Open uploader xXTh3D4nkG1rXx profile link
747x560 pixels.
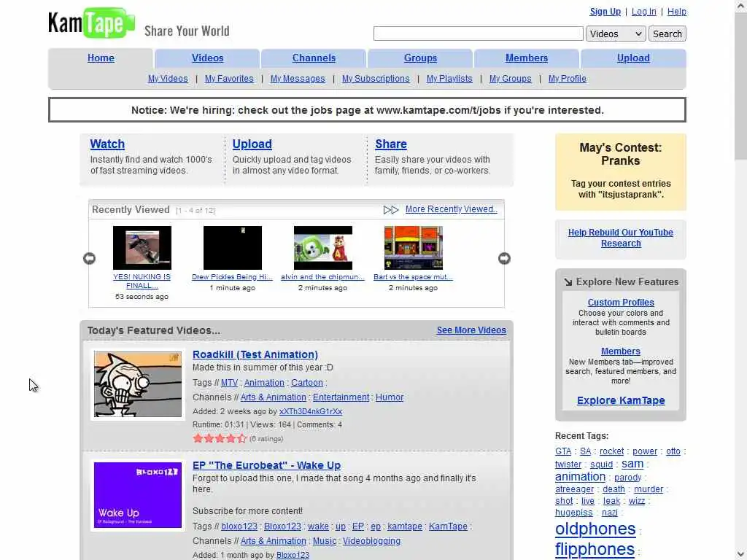click(311, 411)
